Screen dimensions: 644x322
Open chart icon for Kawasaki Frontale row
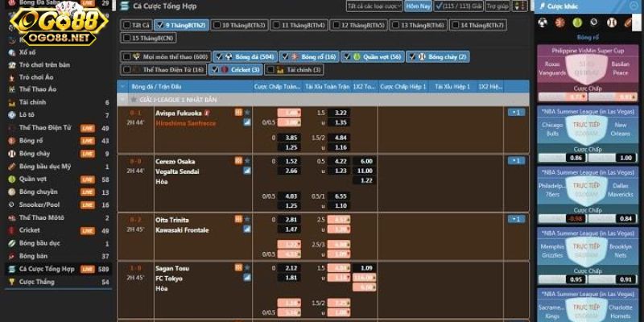[x=247, y=229]
